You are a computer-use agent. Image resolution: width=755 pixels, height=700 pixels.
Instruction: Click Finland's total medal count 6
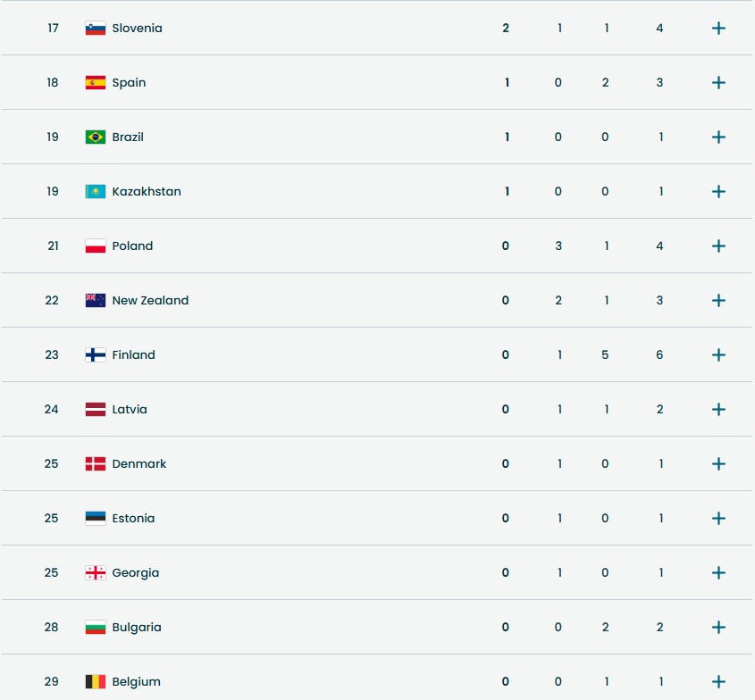click(x=659, y=355)
